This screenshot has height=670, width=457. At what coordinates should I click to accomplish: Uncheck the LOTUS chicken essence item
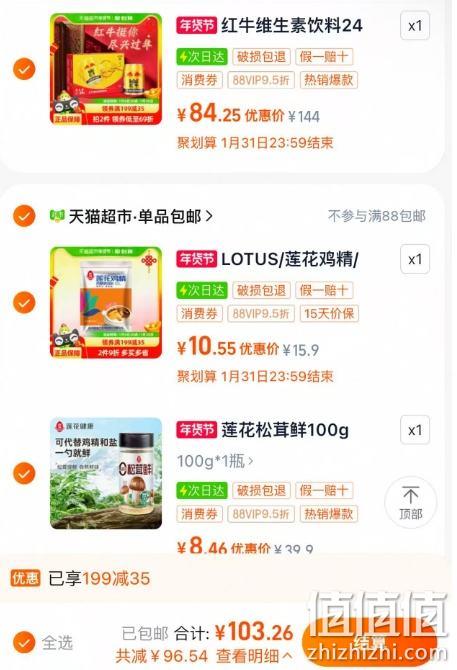click(24, 303)
